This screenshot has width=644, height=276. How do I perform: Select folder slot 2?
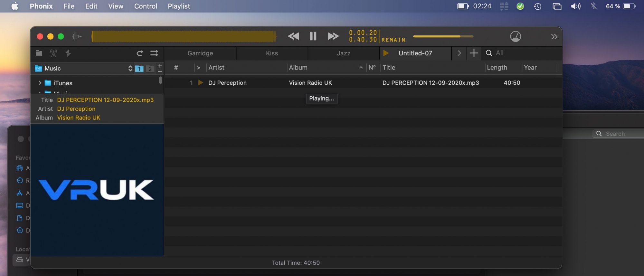(x=150, y=69)
